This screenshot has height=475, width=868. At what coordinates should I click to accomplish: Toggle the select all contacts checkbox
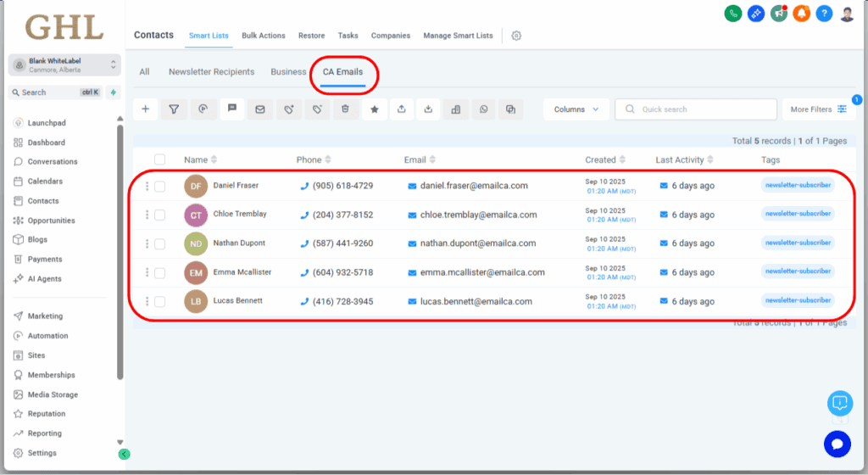coord(160,159)
